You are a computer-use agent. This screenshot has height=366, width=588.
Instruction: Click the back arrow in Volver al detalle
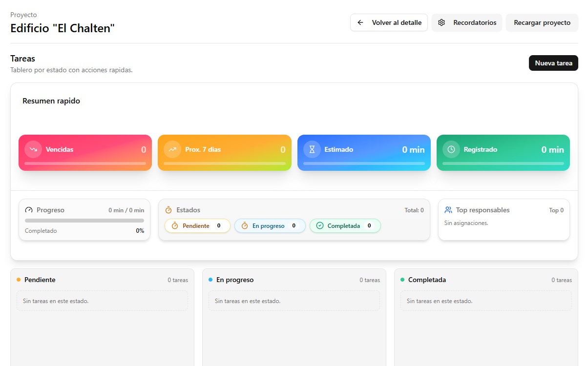point(360,22)
